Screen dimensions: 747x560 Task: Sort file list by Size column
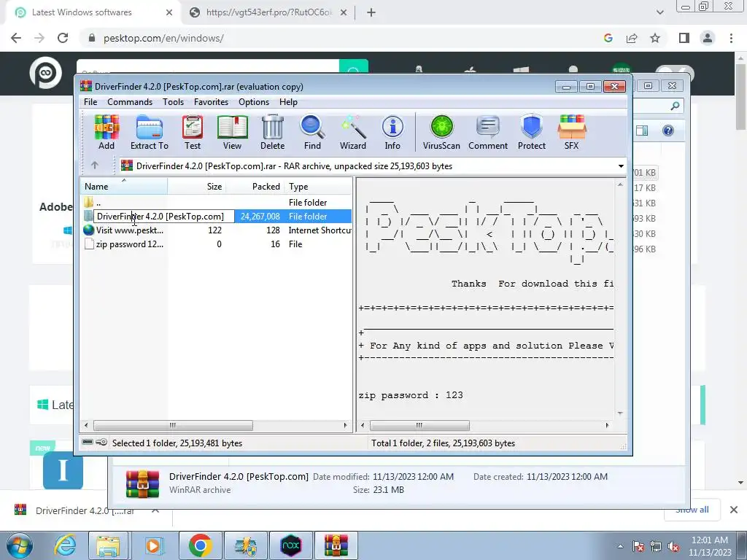[196, 186]
